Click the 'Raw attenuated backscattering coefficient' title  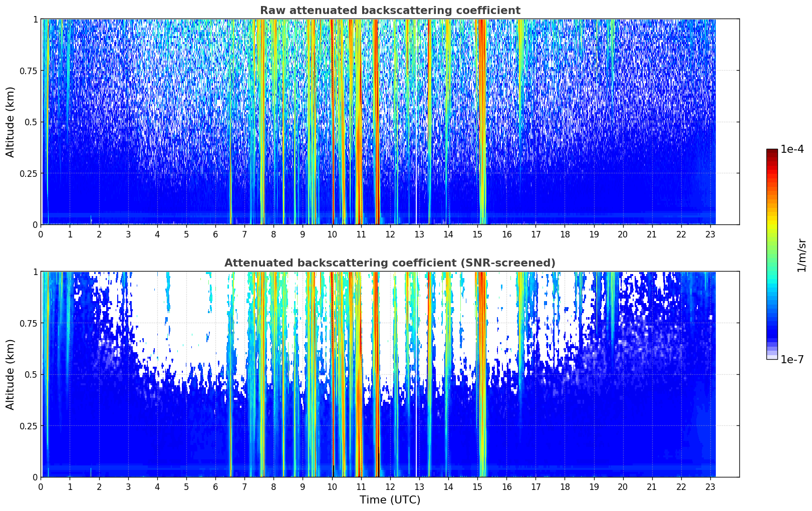click(x=390, y=11)
